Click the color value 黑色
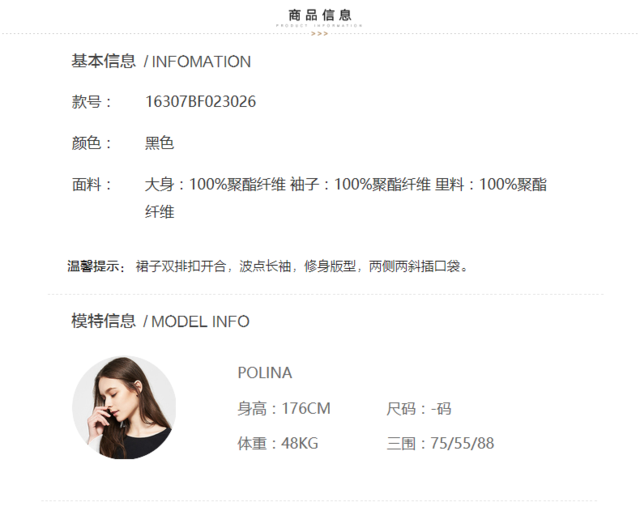 160,143
